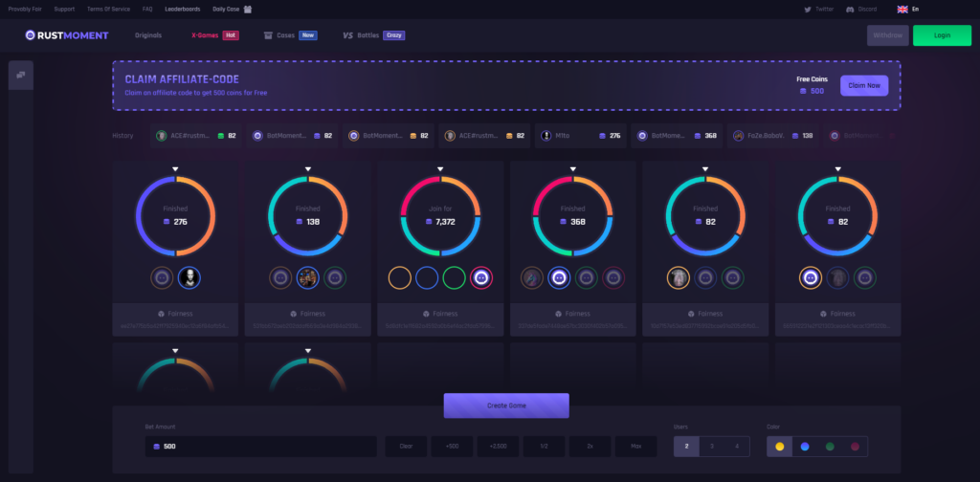Screen dimensions: 980x482
Task: Open the Originals menu
Action: coord(148,35)
